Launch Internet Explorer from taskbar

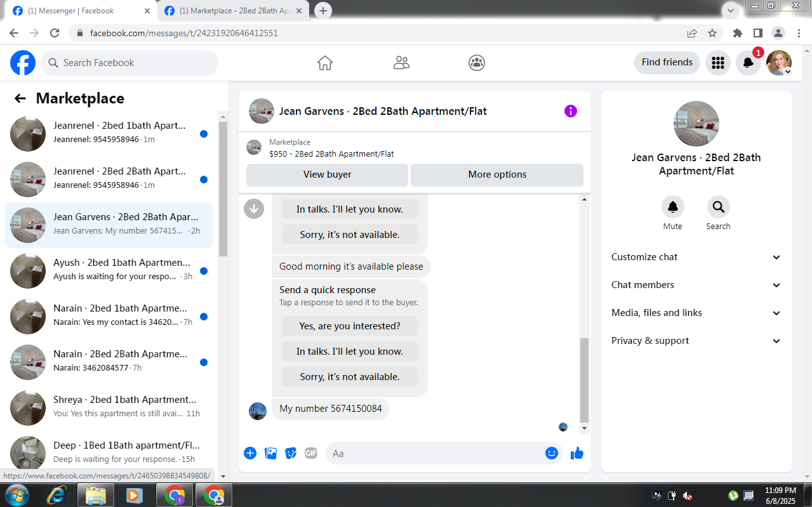click(x=57, y=495)
